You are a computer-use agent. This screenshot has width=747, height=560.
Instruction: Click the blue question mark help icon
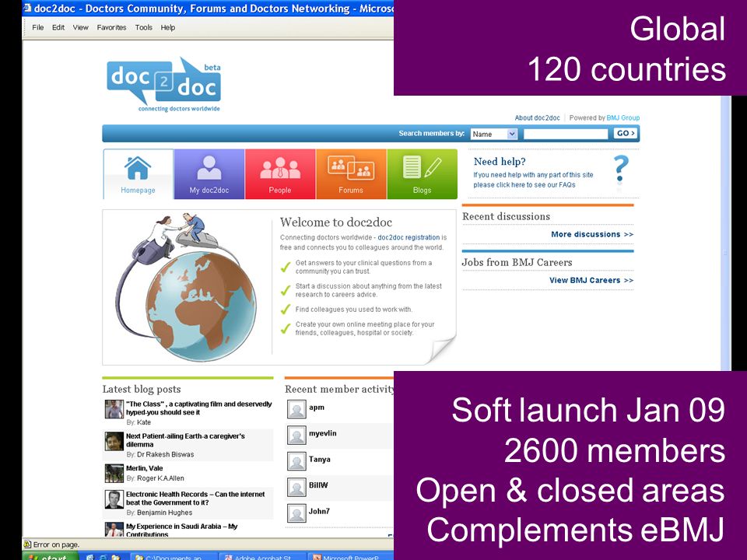pos(621,169)
